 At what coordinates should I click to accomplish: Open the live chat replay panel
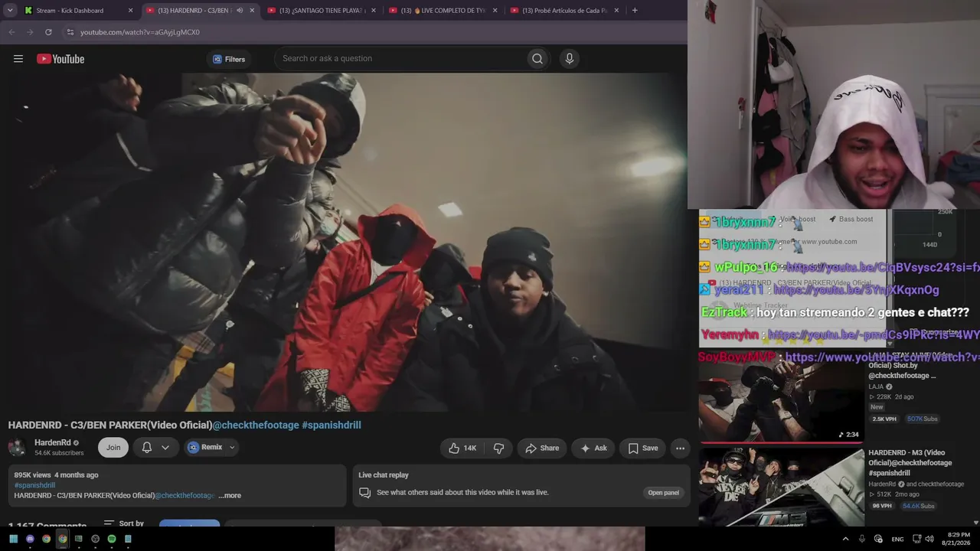(x=664, y=493)
